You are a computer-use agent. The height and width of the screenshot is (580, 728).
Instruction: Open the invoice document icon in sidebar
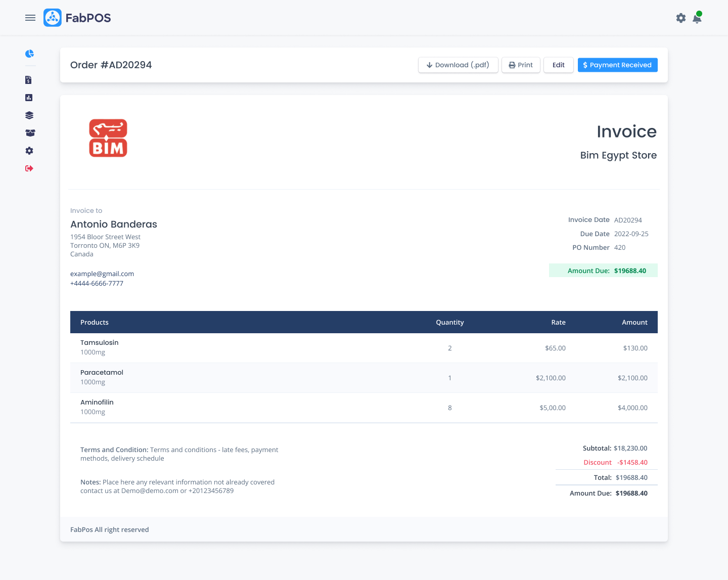29,80
